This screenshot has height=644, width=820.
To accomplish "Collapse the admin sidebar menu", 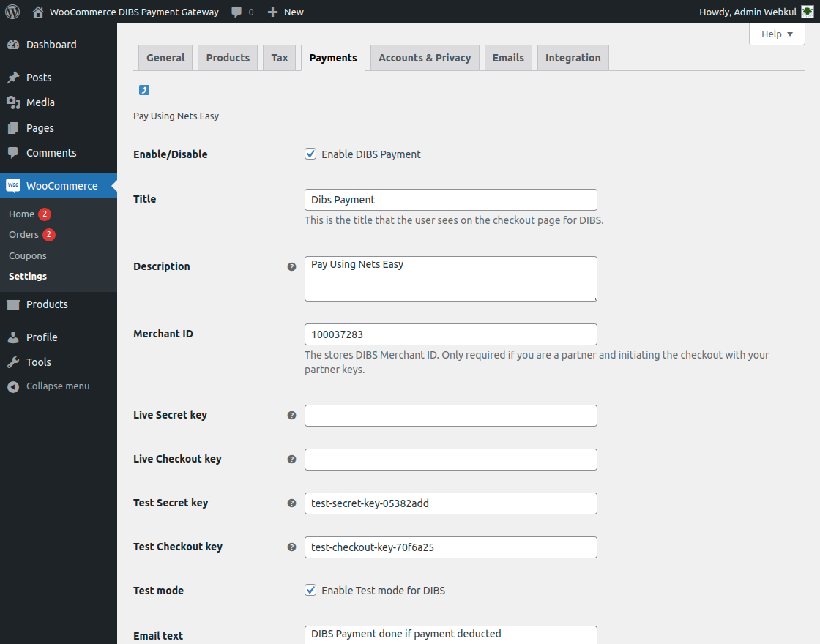I will pos(15,386).
